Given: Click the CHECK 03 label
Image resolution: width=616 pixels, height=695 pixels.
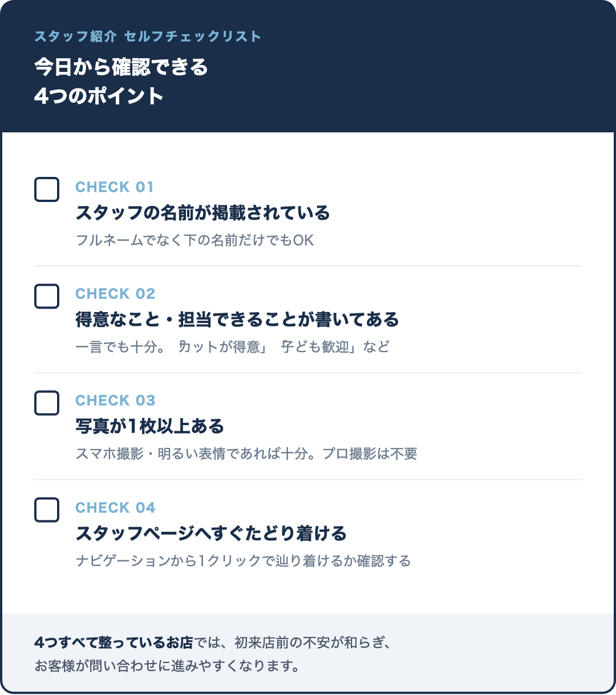Looking at the screenshot, I should point(115,401).
